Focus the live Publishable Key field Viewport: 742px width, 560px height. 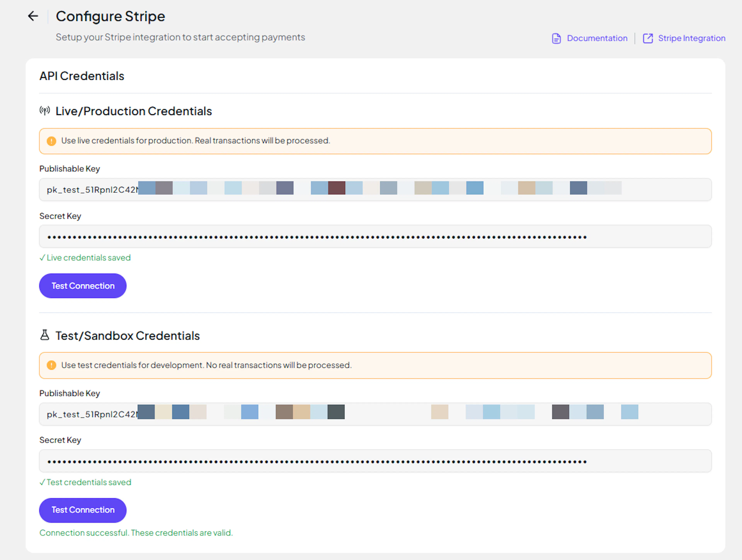[x=375, y=190]
